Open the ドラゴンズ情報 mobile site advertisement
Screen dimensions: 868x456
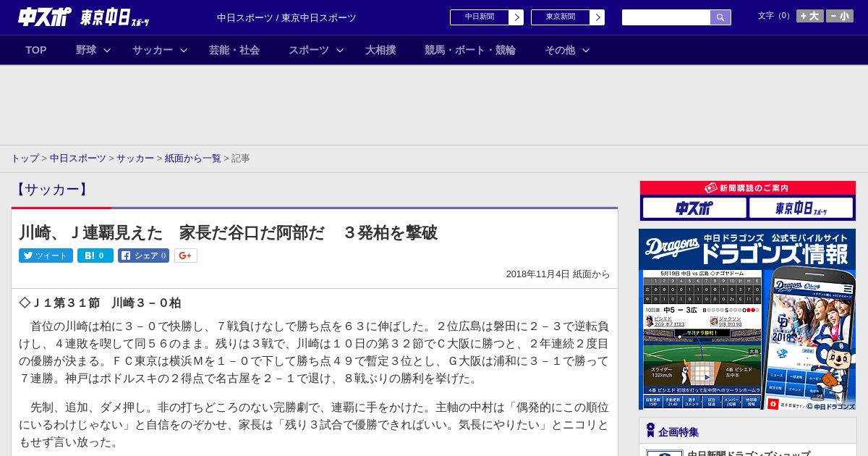[747, 319]
